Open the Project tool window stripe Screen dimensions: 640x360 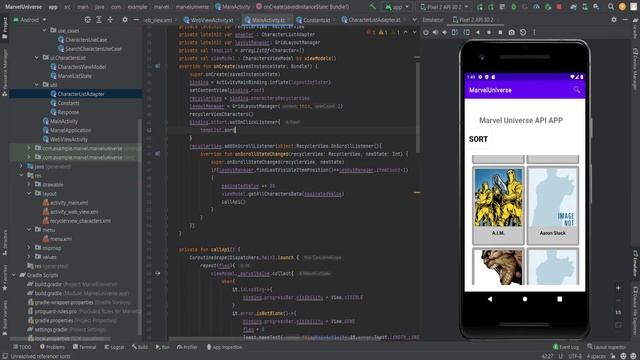pos(4,28)
